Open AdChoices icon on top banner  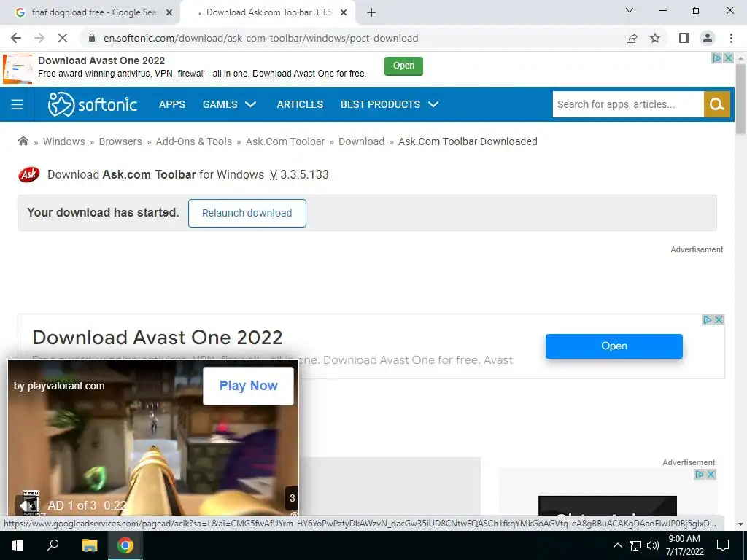coord(716,58)
